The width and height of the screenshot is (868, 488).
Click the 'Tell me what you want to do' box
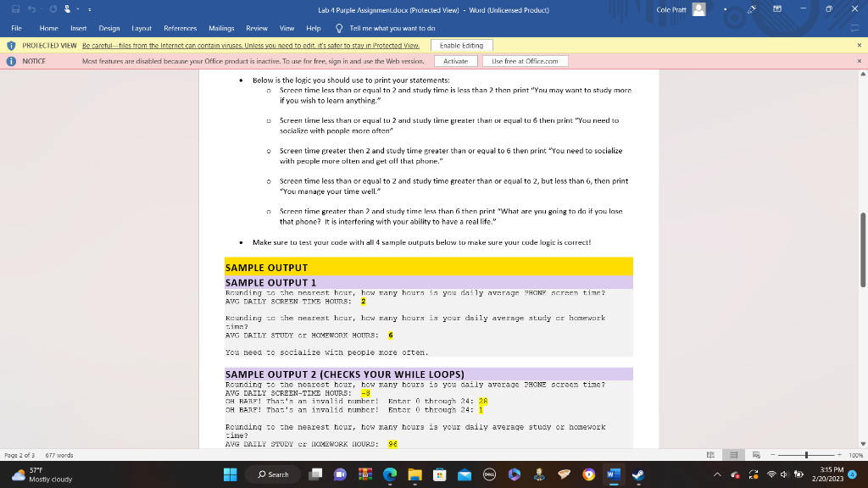392,28
